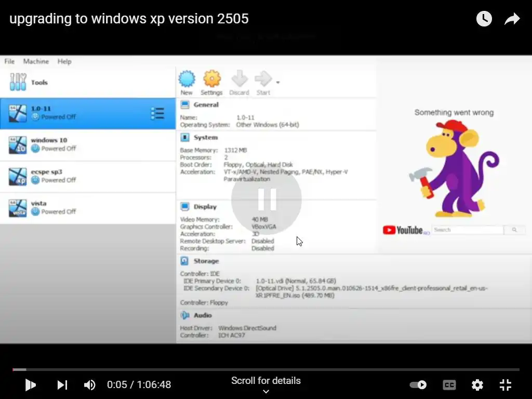Open the VirtualBox Help menu
This screenshot has width=532, height=399.
(x=64, y=61)
